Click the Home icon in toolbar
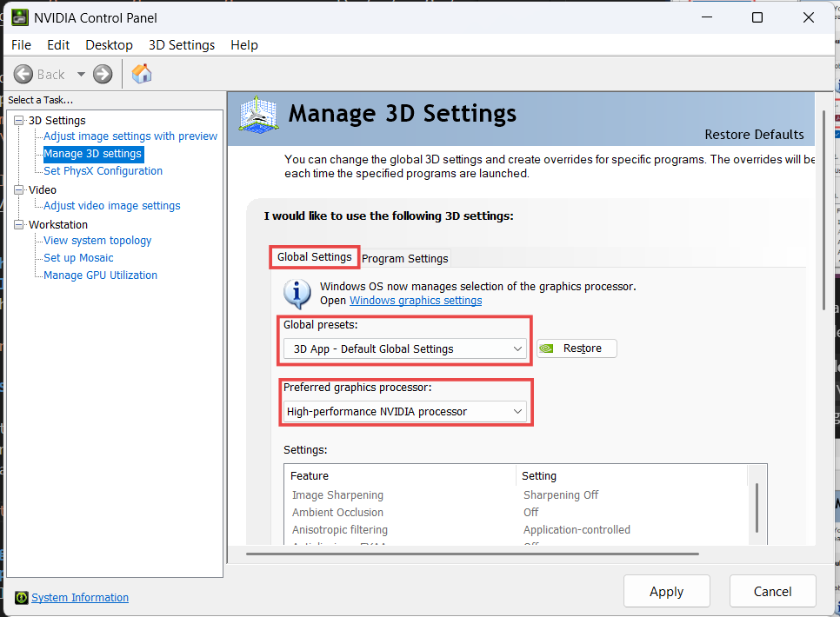This screenshot has width=840, height=617. click(x=142, y=75)
